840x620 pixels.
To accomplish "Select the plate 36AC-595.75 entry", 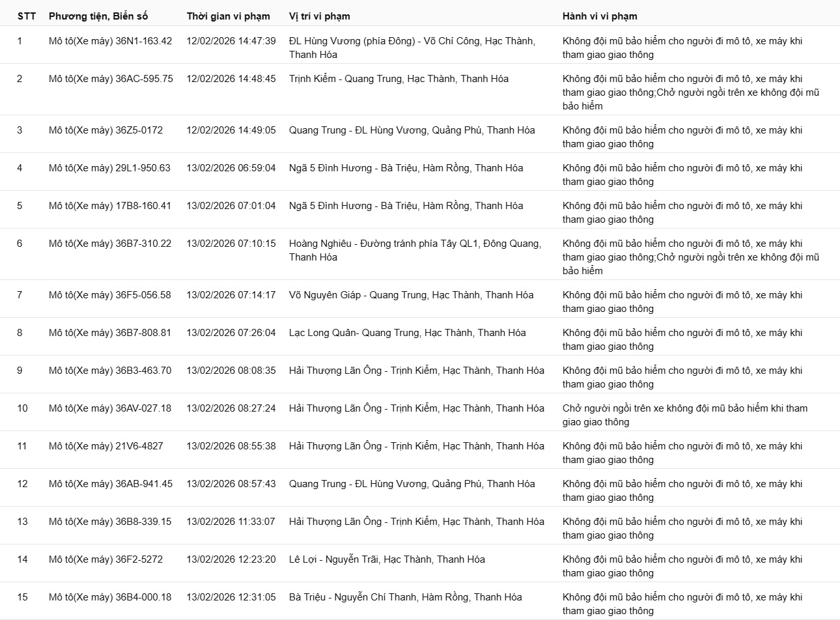I will coord(111,79).
